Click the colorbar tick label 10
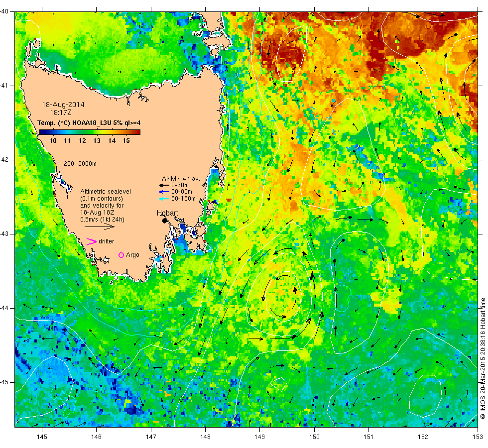 pyautogui.click(x=53, y=140)
